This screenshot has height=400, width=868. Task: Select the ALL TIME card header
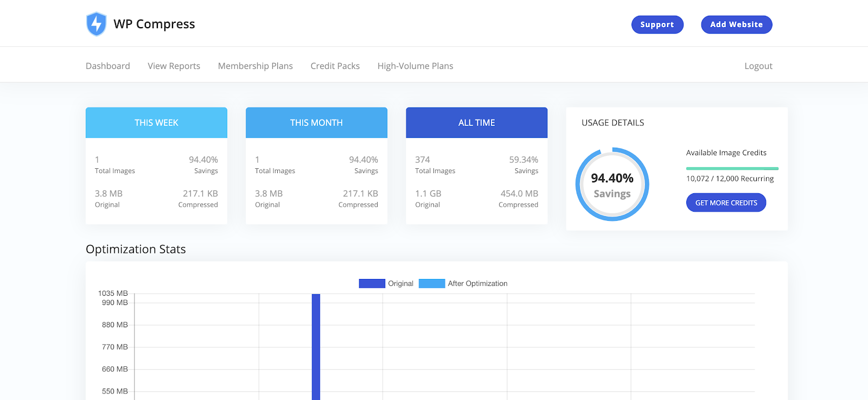click(477, 123)
